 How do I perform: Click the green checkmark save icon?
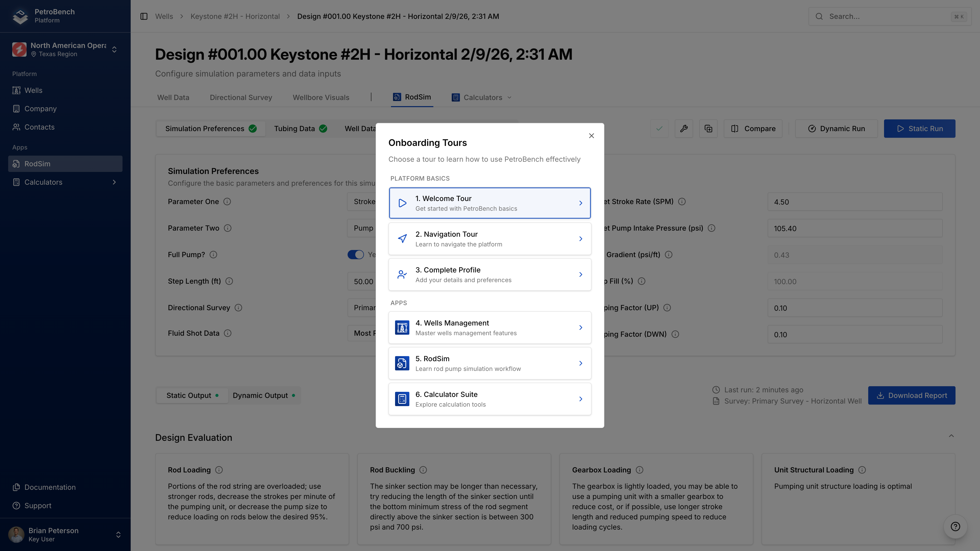coord(659,129)
